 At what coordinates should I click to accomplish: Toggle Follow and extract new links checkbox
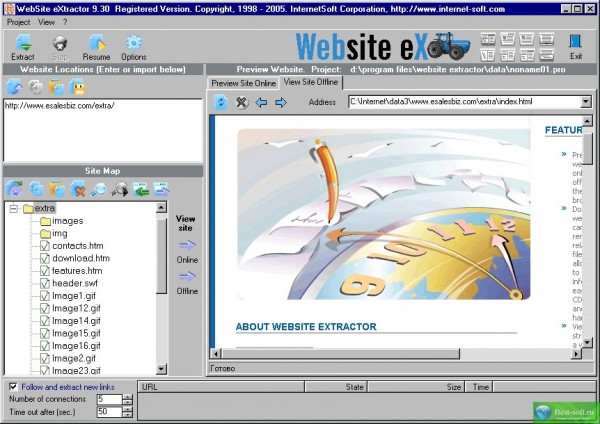13,387
